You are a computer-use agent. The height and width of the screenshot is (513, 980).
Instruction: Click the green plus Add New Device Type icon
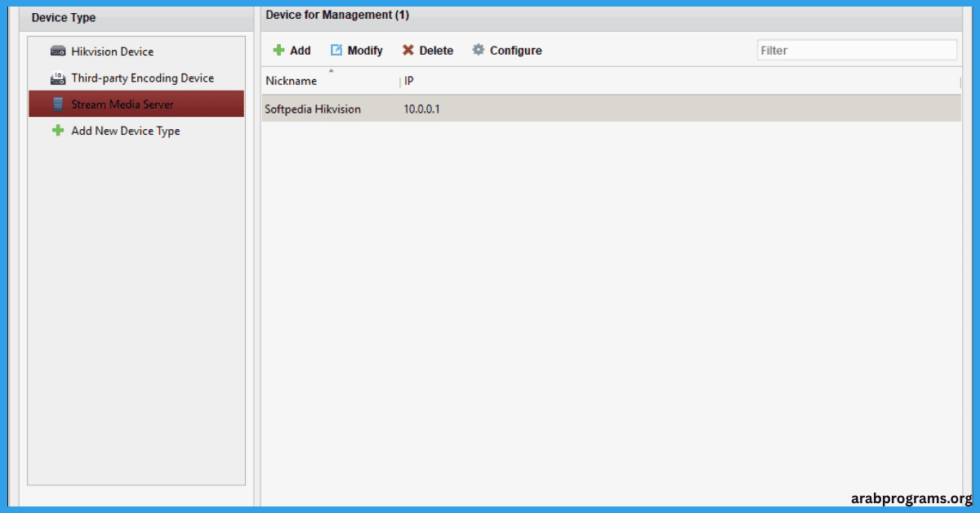coord(58,131)
